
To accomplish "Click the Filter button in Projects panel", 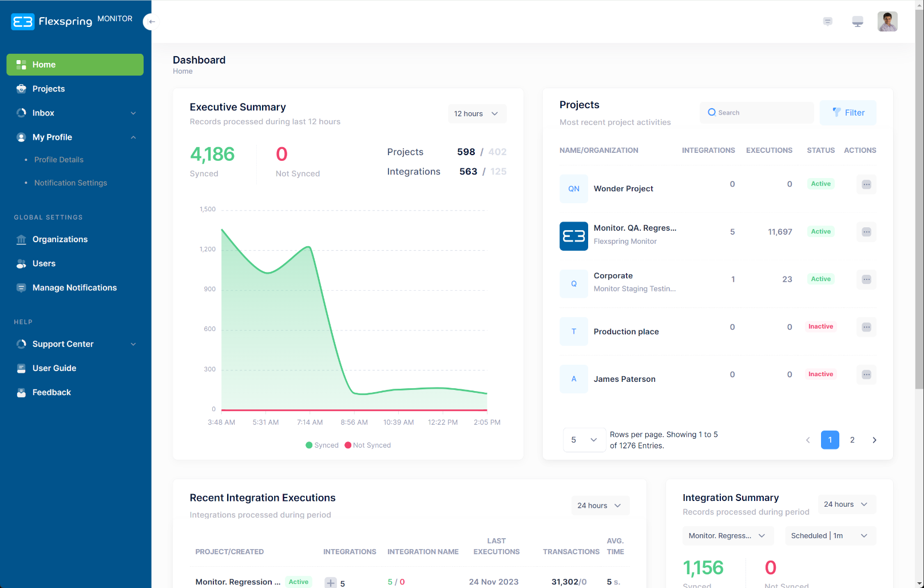I will tap(847, 113).
